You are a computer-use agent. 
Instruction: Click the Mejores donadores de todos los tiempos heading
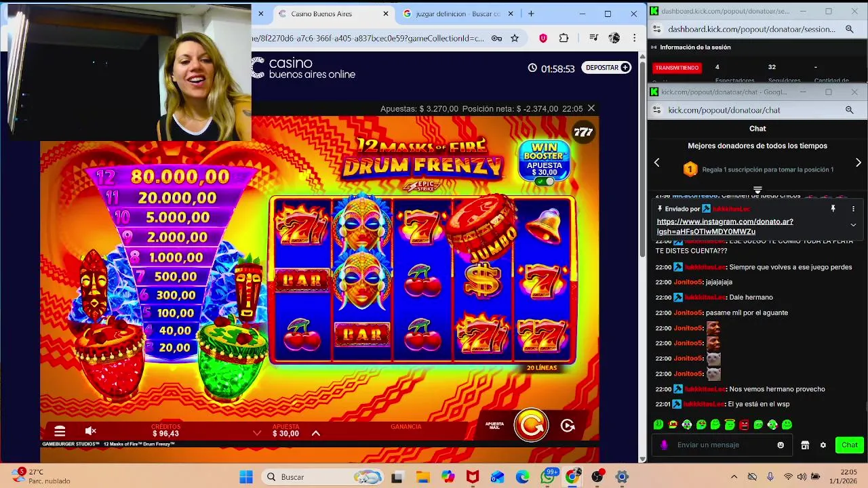point(757,146)
